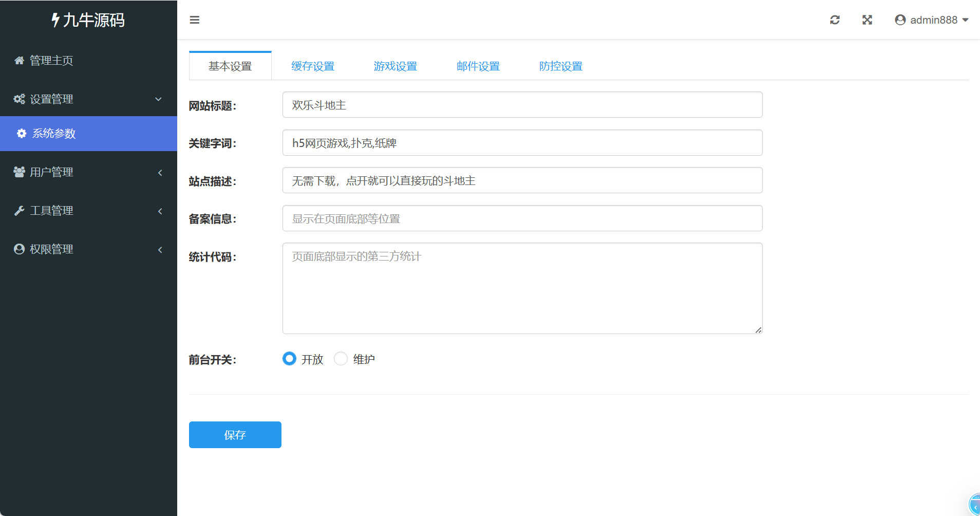Click the users icon beside 用户管理
This screenshot has height=516, width=980.
(19, 172)
